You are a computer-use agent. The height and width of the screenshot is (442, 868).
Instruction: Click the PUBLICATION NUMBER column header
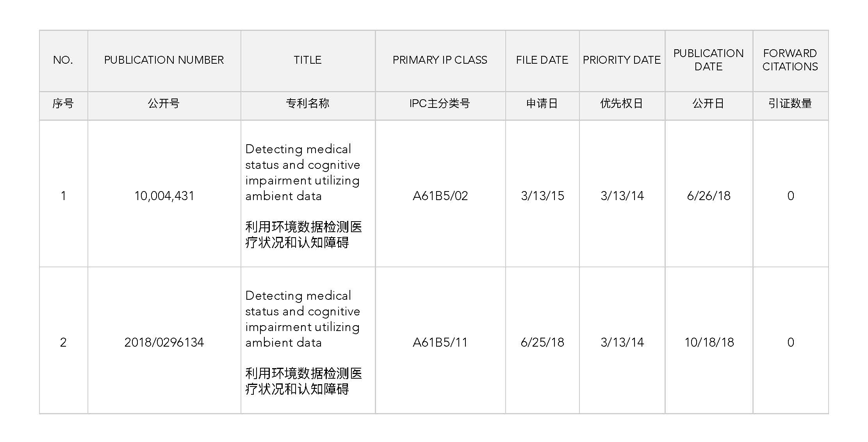coord(164,60)
